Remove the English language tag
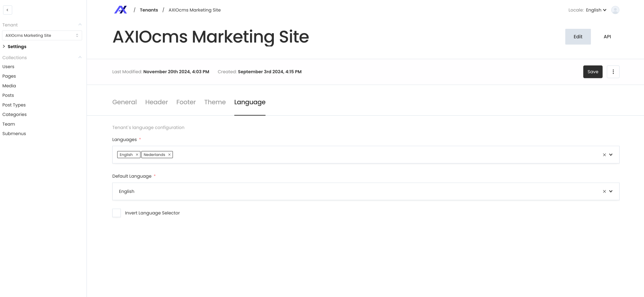The width and height of the screenshot is (644, 297). tap(137, 155)
